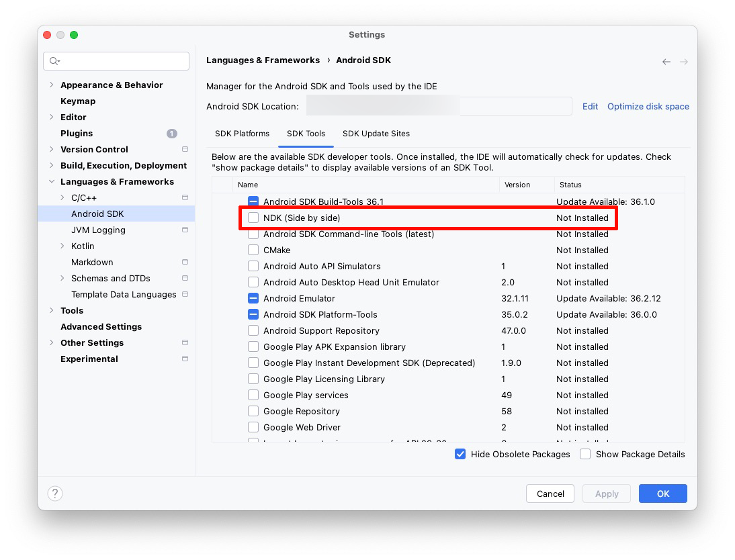Click the project-level icon next to C/C++
This screenshot has height=560, width=735.
pyautogui.click(x=185, y=198)
